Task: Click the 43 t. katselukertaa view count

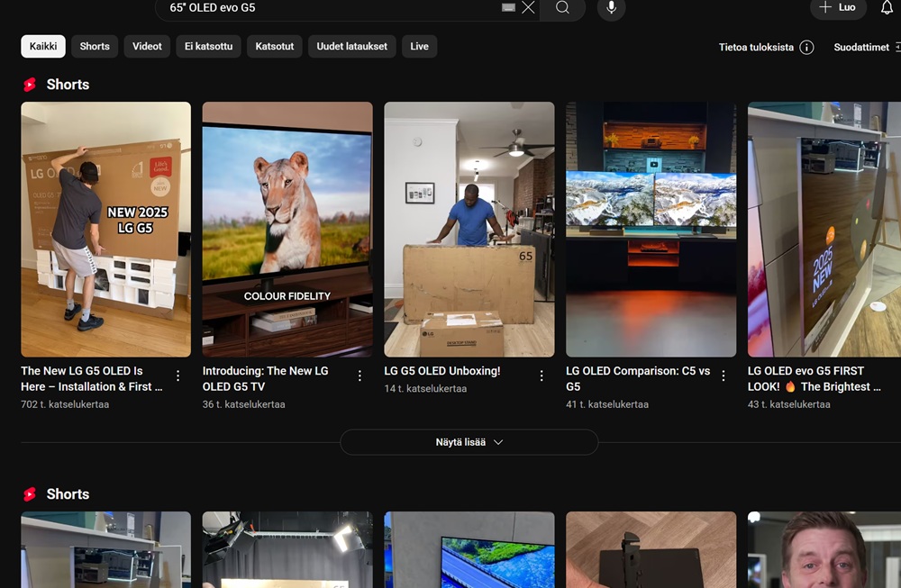Action: tap(789, 404)
